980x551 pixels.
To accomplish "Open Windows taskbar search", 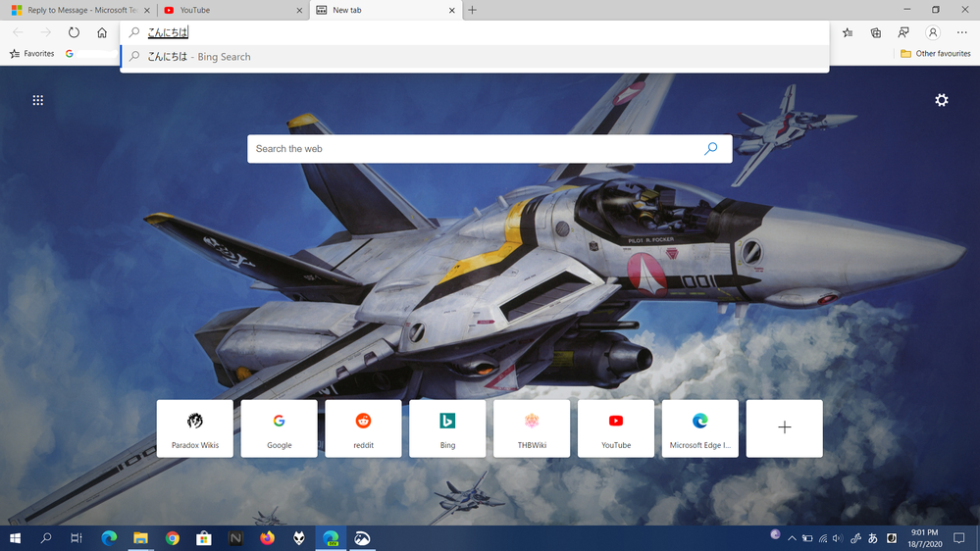I will 46,538.
